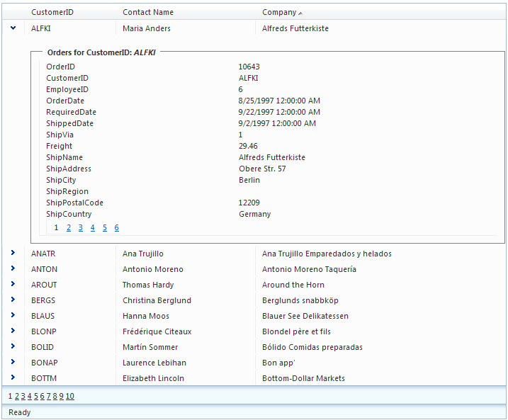Screen dimensions: 508x420
Task: Click the Ready status bar text
Action: pyautogui.click(x=19, y=412)
